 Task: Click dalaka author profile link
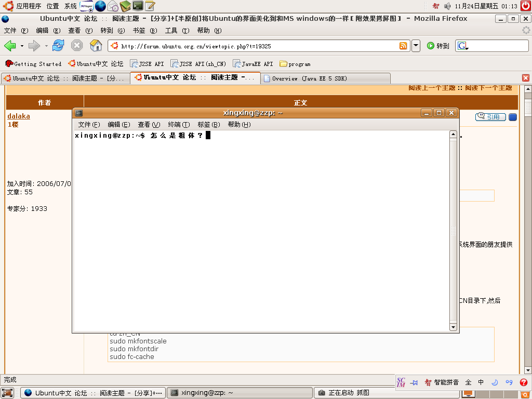tap(19, 116)
